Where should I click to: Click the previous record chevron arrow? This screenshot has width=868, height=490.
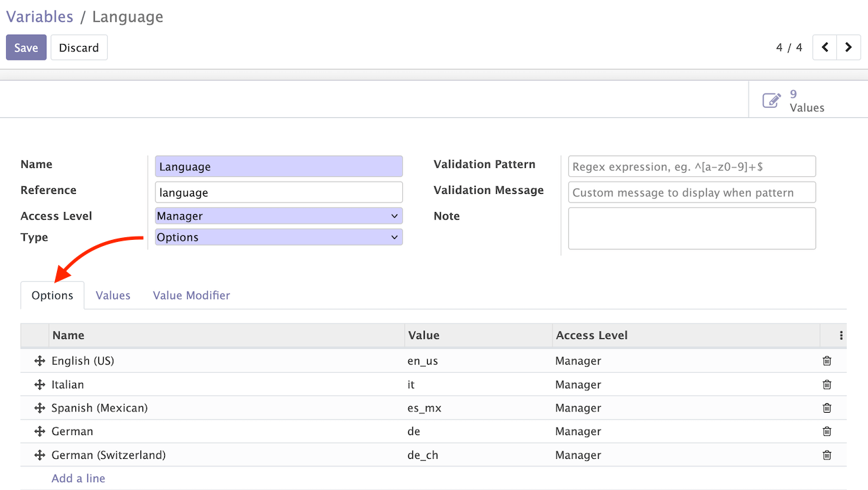point(825,47)
